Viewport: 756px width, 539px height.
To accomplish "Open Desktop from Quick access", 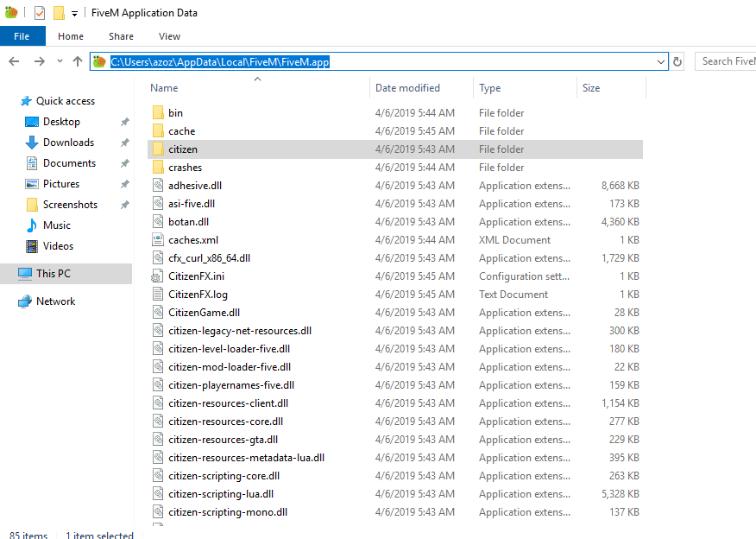I will tap(61, 122).
